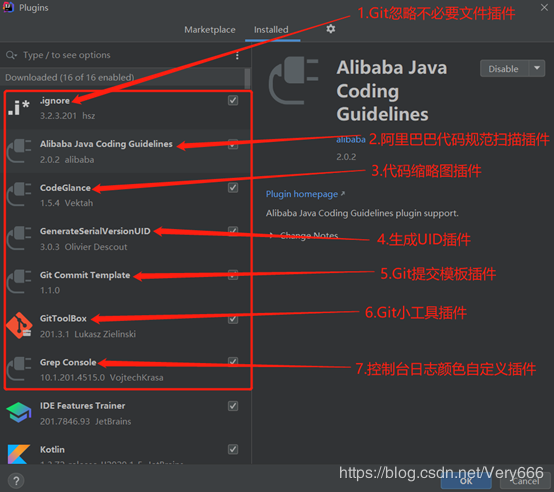Toggle the IDE Features Trainer checkbox
The width and height of the screenshot is (554, 492).
click(x=233, y=406)
